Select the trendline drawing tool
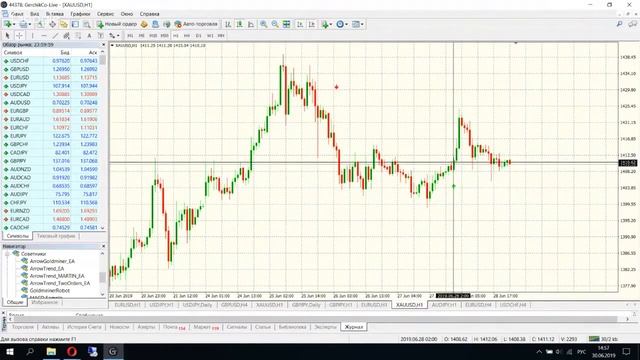Image resolution: width=640 pixels, height=360 pixels. 55,36
